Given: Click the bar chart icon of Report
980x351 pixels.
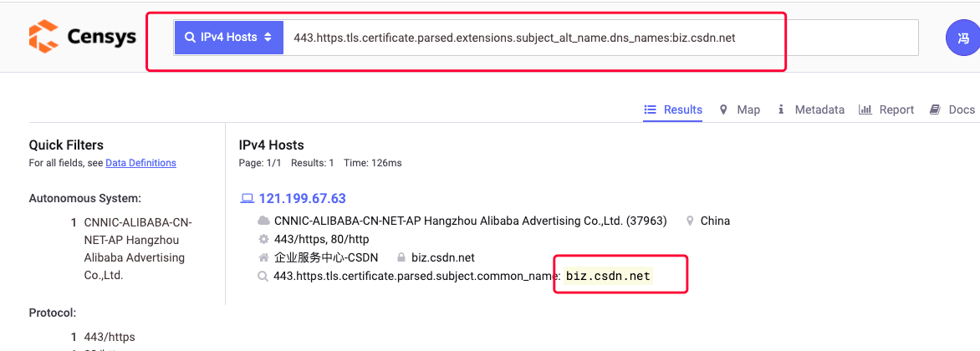Looking at the screenshot, I should [x=865, y=110].
